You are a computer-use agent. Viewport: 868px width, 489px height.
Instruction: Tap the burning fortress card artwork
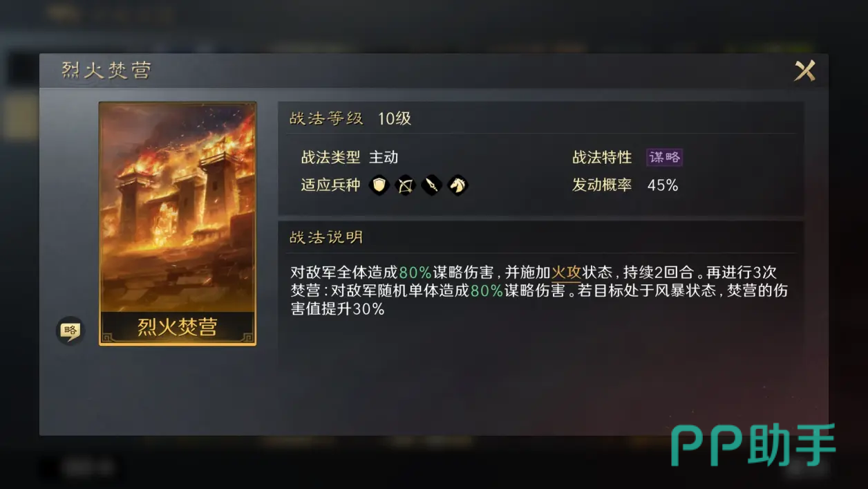(178, 207)
